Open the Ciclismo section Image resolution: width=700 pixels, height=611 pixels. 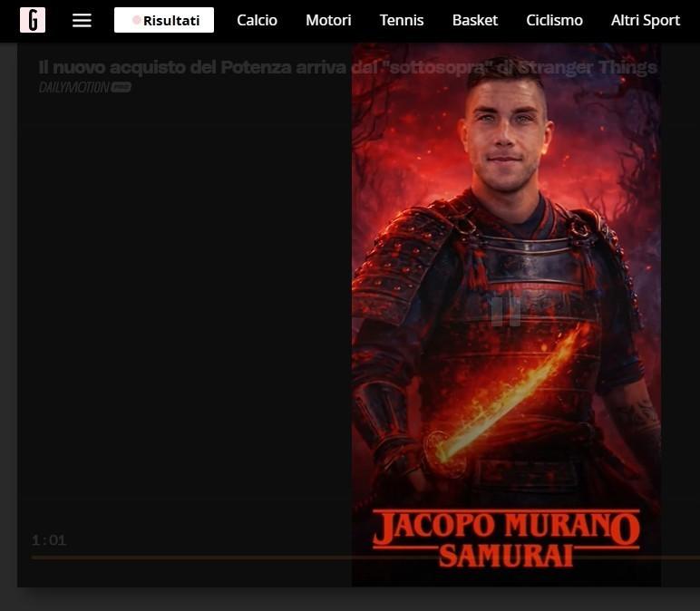click(x=554, y=20)
